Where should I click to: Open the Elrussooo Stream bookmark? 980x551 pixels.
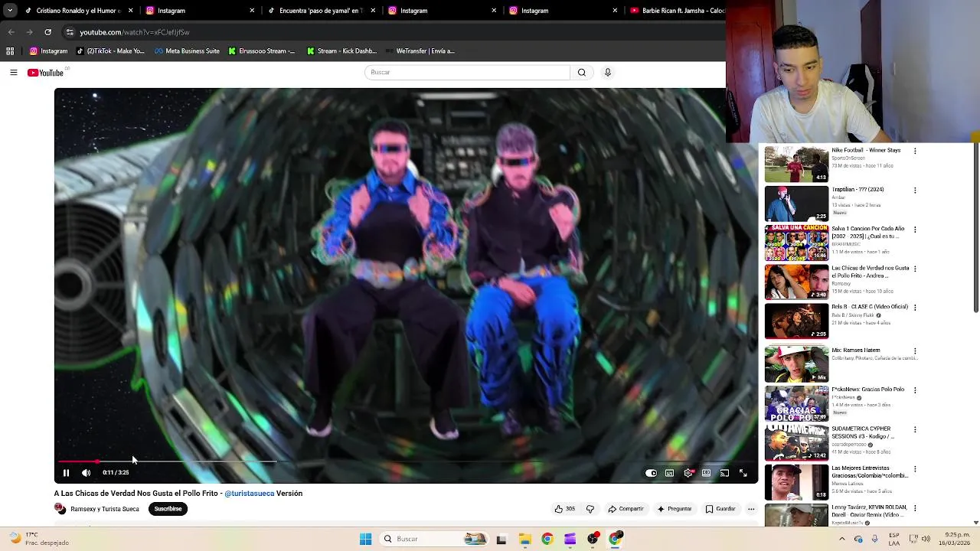click(262, 51)
